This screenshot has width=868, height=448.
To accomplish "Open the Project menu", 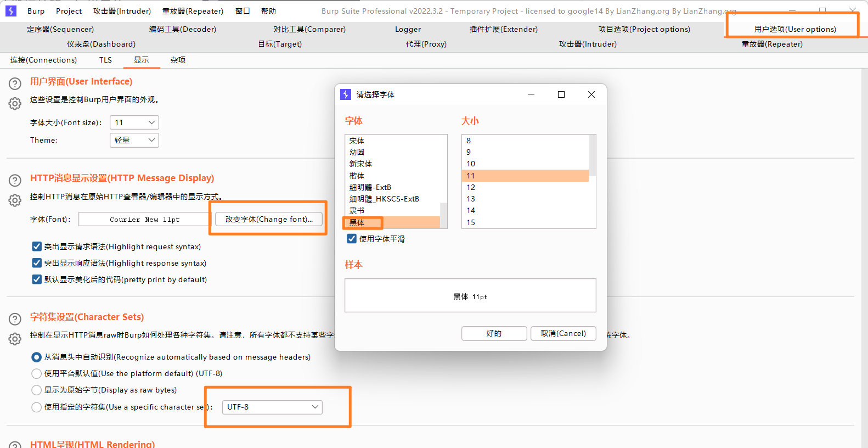I will coord(69,11).
